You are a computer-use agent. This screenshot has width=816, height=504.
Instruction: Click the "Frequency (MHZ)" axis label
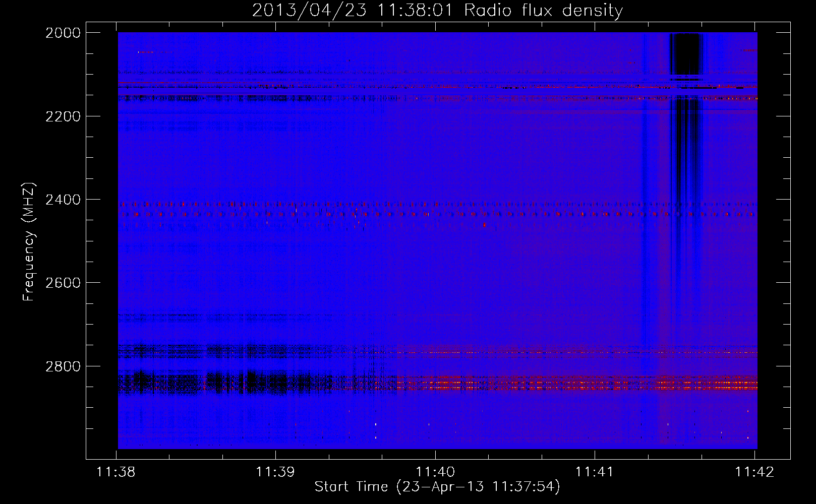(x=29, y=242)
